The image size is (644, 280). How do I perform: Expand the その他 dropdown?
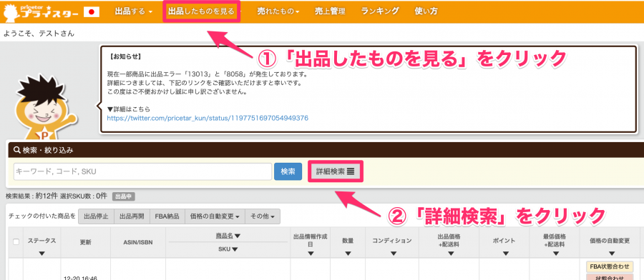click(x=263, y=216)
